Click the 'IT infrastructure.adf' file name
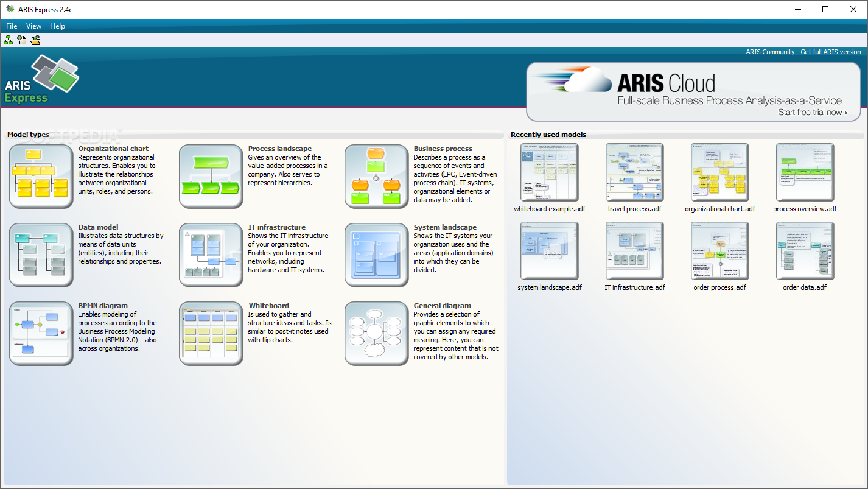The width and height of the screenshot is (868, 489). (x=635, y=287)
